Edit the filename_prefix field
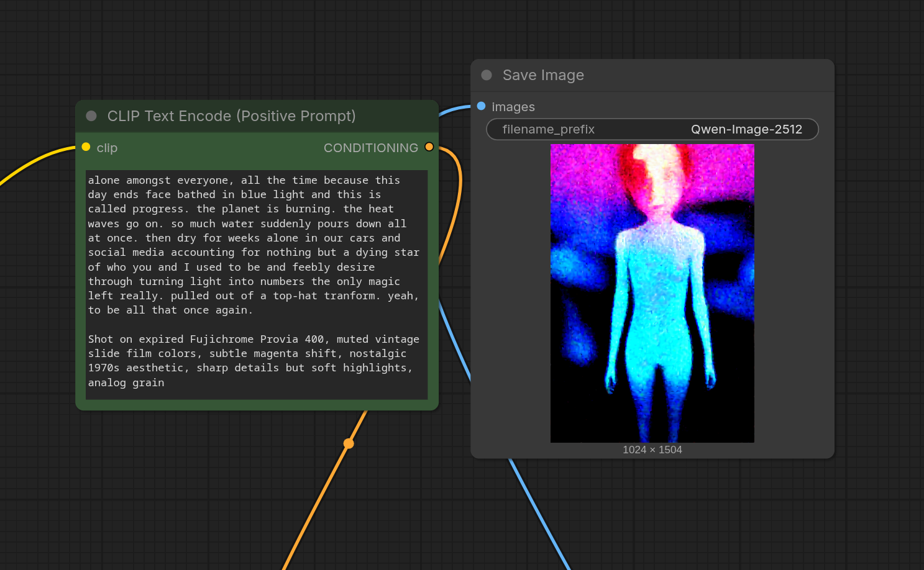Image resolution: width=924 pixels, height=570 pixels. coord(652,129)
